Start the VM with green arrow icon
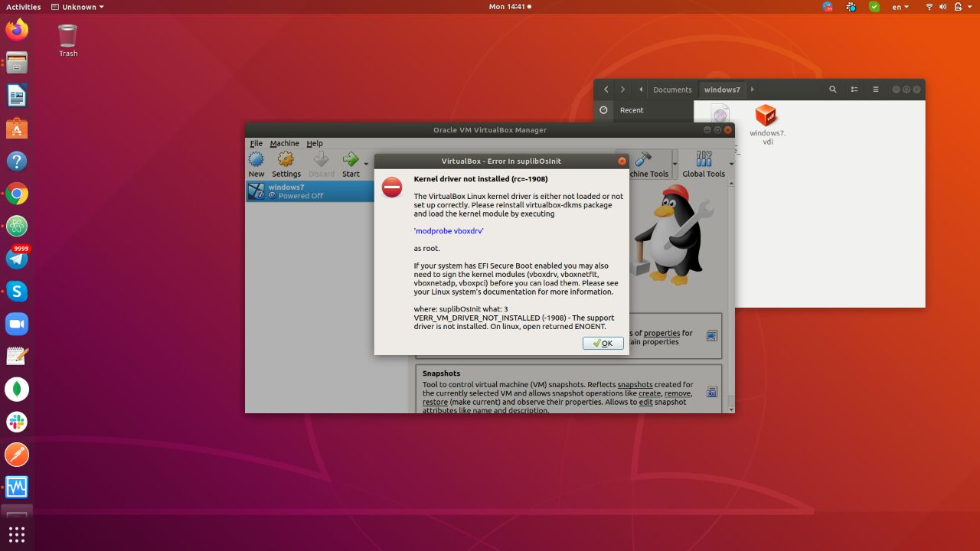The image size is (980, 551). click(x=351, y=159)
